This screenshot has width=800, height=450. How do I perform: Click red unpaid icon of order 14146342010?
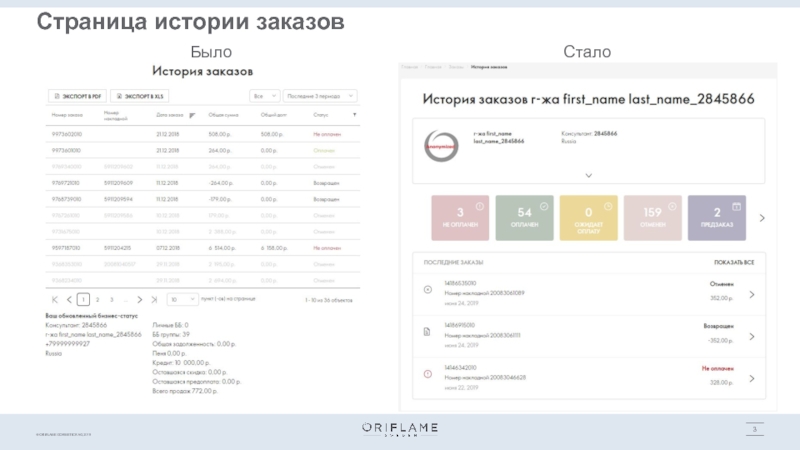click(x=428, y=374)
